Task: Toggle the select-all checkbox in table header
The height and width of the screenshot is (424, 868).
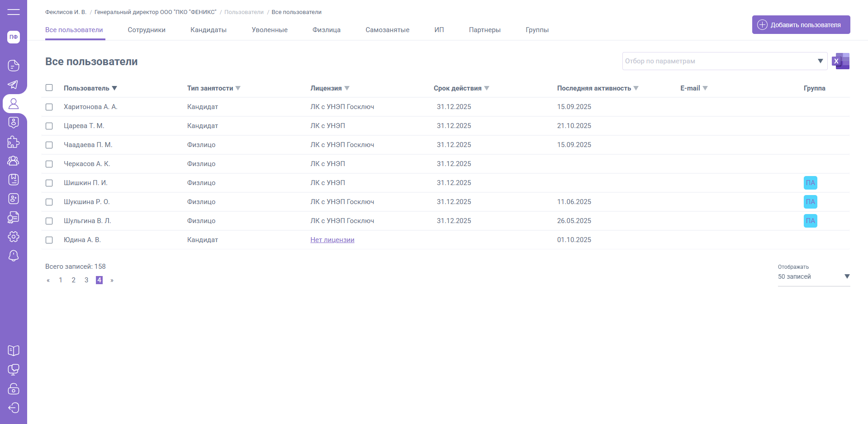Action: click(x=49, y=88)
